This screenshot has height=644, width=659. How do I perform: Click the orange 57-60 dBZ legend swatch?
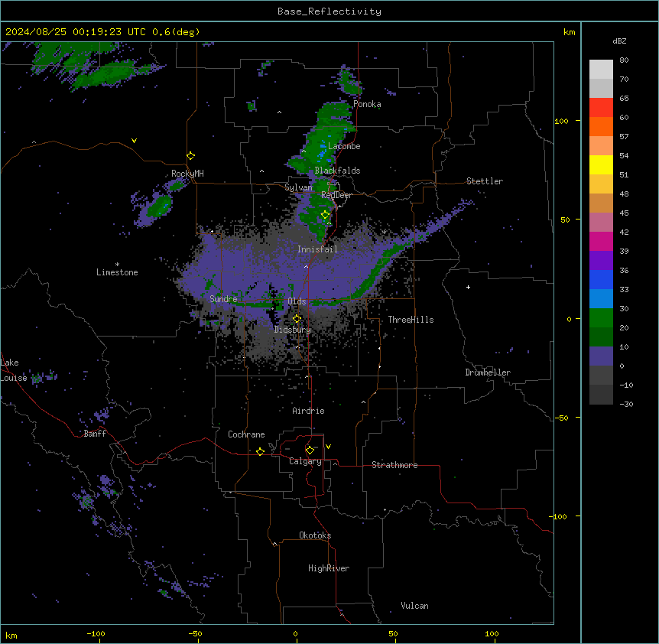(x=601, y=127)
